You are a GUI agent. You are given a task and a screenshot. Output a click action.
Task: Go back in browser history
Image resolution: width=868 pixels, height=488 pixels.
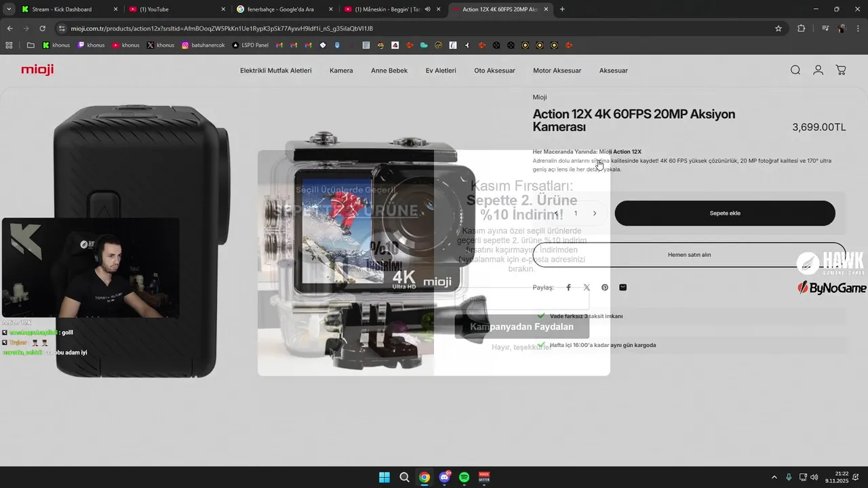point(9,28)
